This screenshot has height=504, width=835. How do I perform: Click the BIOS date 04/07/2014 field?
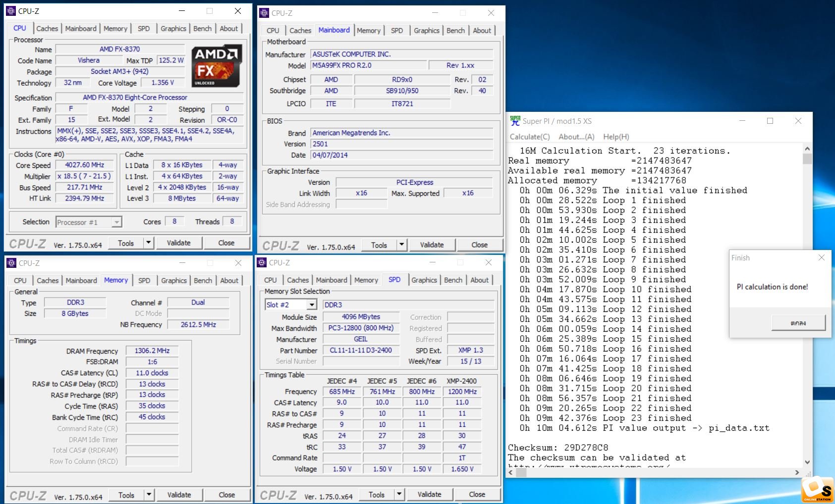tap(401, 155)
